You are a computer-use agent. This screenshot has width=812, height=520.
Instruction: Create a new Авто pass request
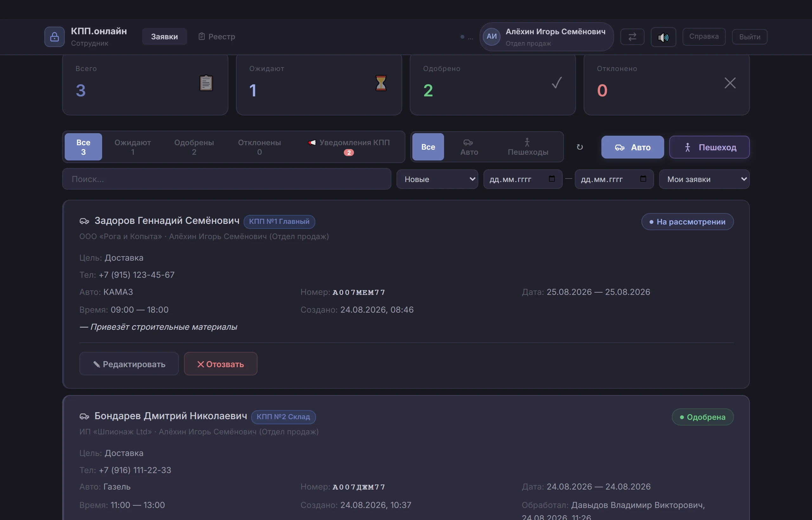tap(632, 147)
